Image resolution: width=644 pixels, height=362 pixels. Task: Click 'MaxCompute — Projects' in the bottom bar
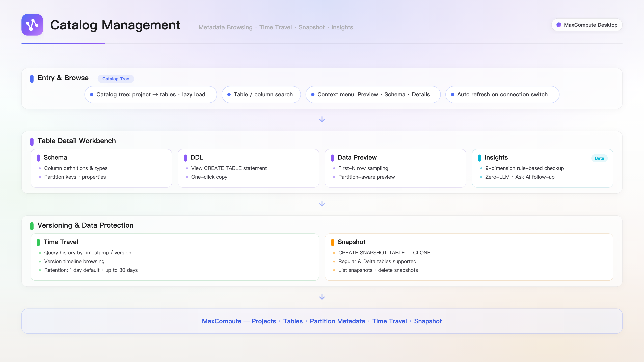239,321
